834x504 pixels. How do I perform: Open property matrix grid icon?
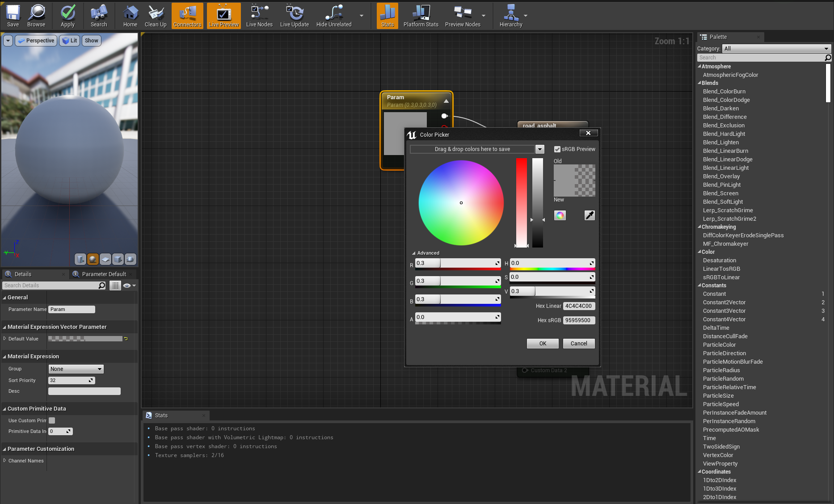point(115,286)
